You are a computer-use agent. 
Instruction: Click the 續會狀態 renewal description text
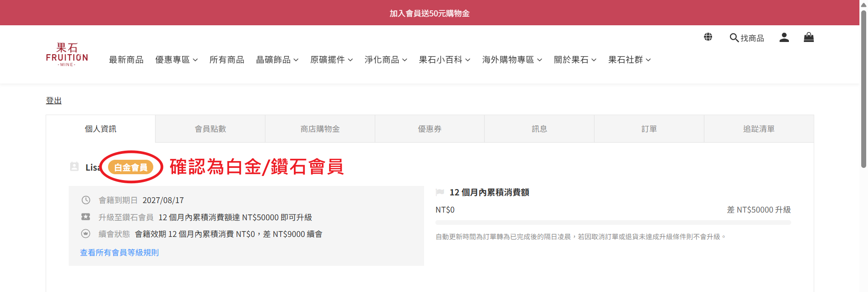pyautogui.click(x=229, y=234)
